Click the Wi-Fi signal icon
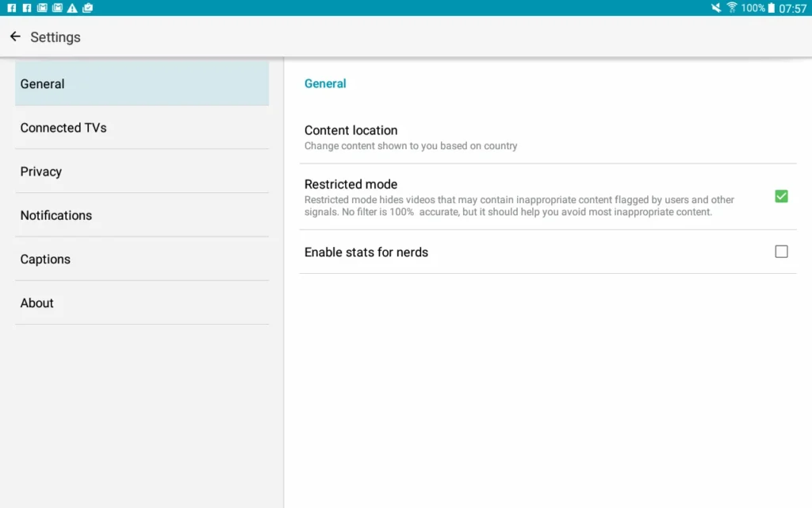This screenshot has height=508, width=812. click(731, 8)
